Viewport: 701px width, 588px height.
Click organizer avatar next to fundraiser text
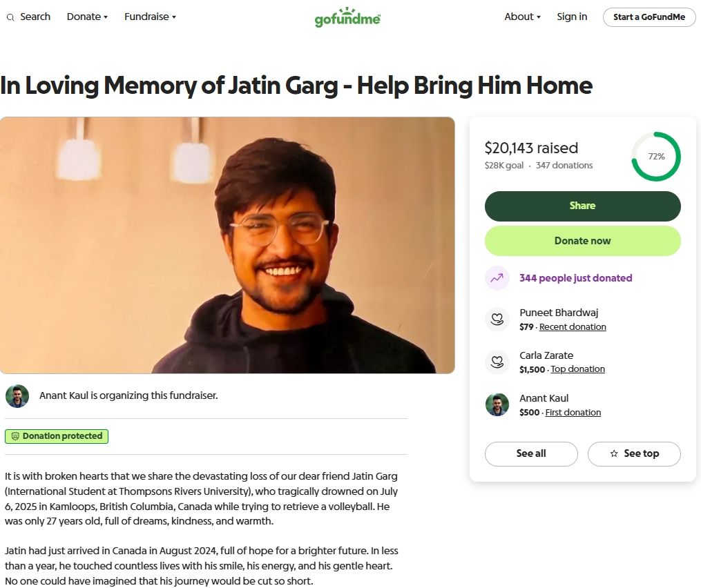(x=17, y=396)
